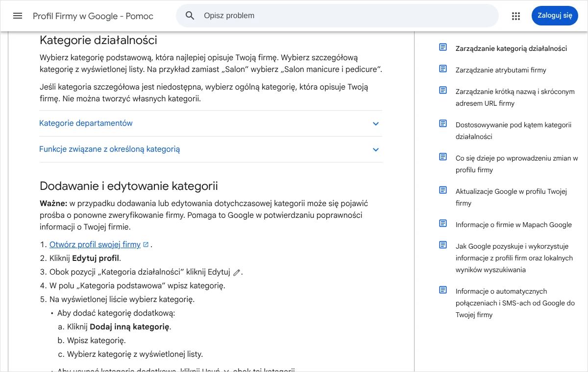This screenshot has width=588, height=372.
Task: Click external-link icon after Otwórz profil swojej firmy
Action: click(146, 244)
